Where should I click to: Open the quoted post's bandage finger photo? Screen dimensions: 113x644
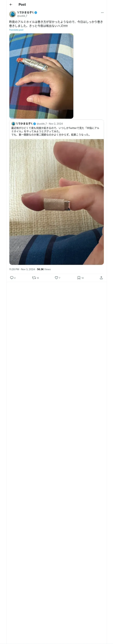tap(56, 202)
